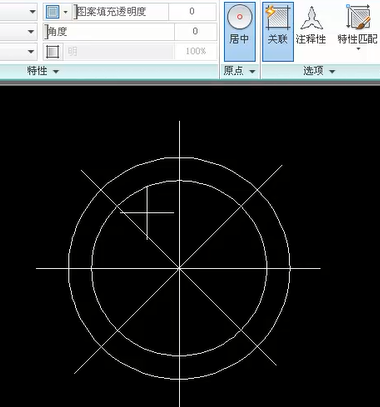Click the angle value field showing 0

click(x=195, y=32)
